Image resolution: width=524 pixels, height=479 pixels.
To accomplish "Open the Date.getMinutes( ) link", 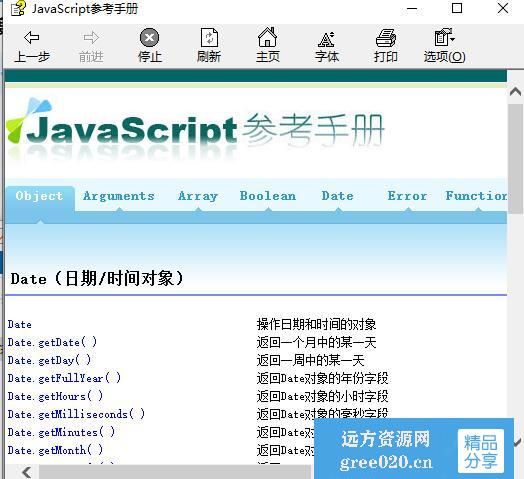I will [61, 433].
